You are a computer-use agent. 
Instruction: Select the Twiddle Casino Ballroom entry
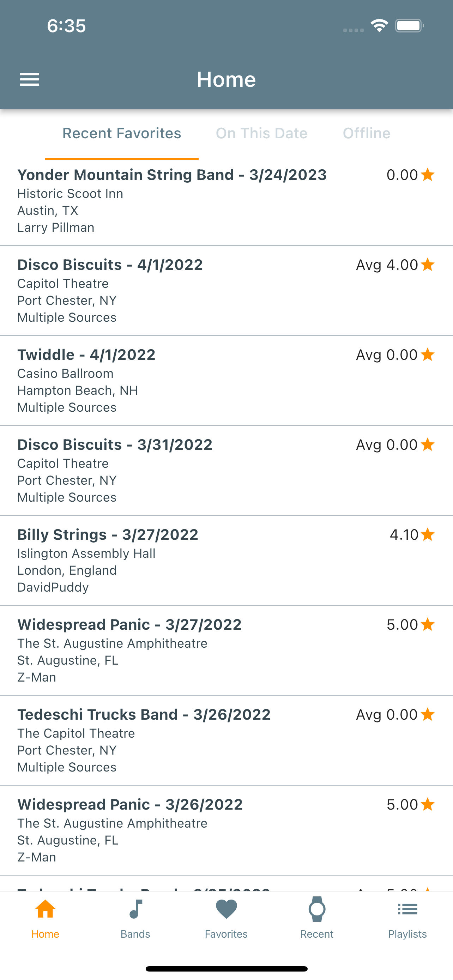152,380
